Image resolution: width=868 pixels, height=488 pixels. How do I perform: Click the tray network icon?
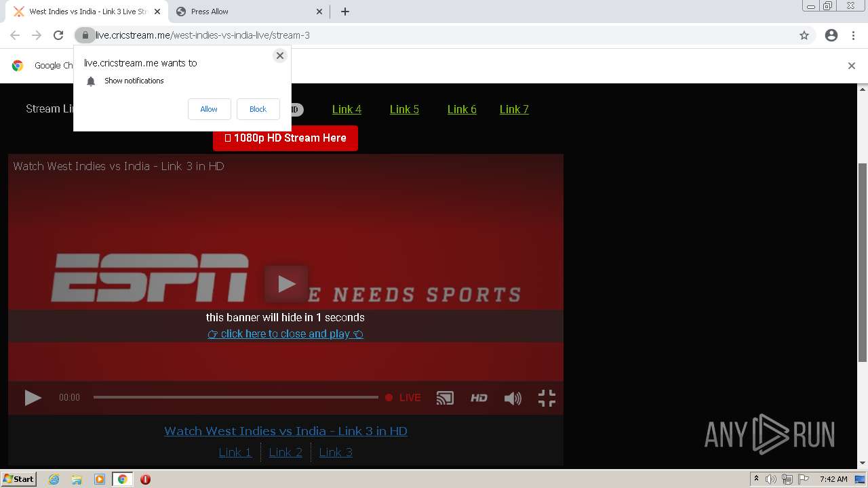(x=787, y=479)
